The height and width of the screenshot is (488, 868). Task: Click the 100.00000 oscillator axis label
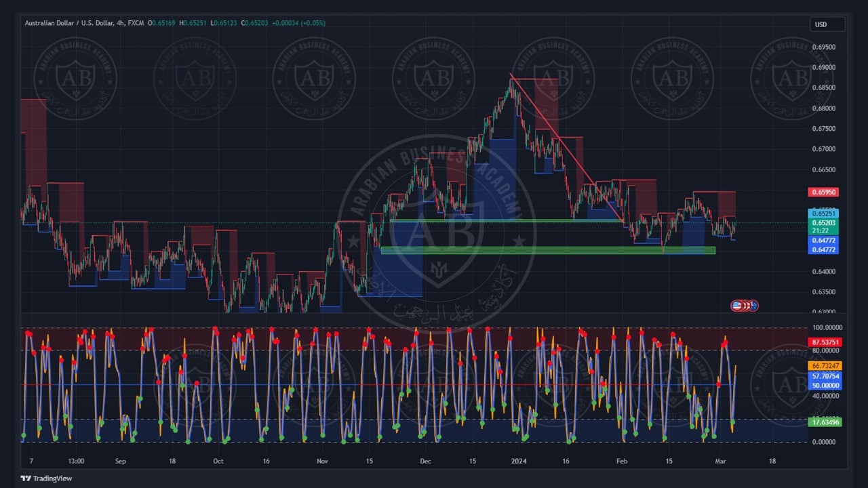826,327
